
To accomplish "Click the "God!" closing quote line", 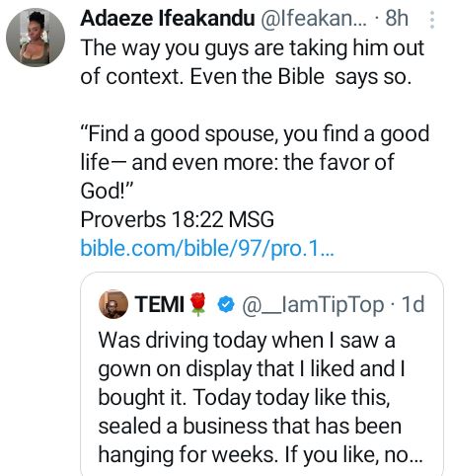I will 107,191.
